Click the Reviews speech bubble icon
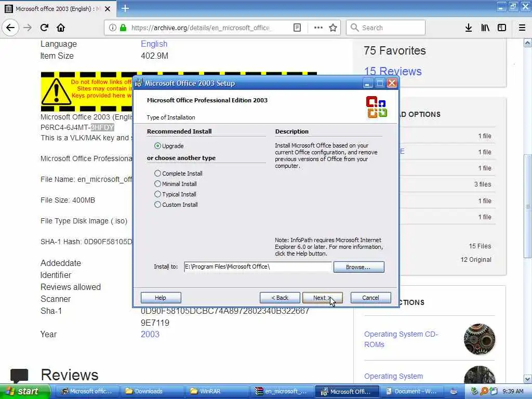 (x=19, y=376)
